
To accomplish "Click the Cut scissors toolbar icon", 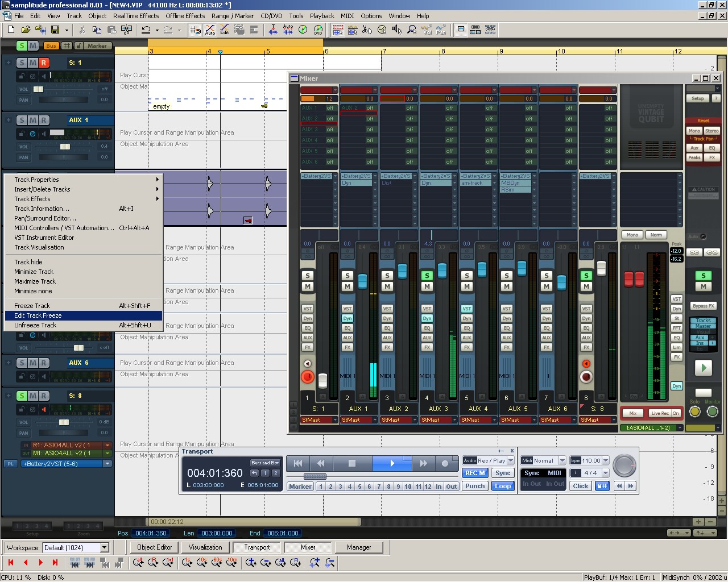I will (82, 30).
